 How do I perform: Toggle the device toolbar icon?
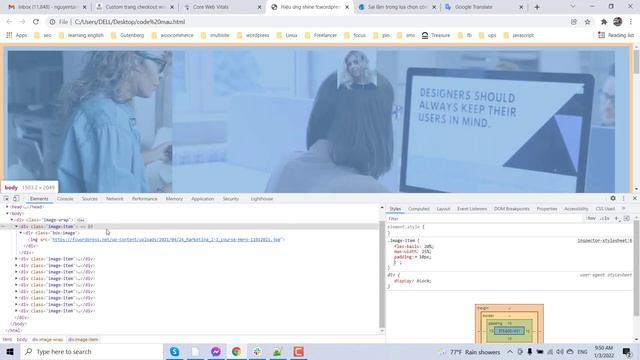point(16,198)
